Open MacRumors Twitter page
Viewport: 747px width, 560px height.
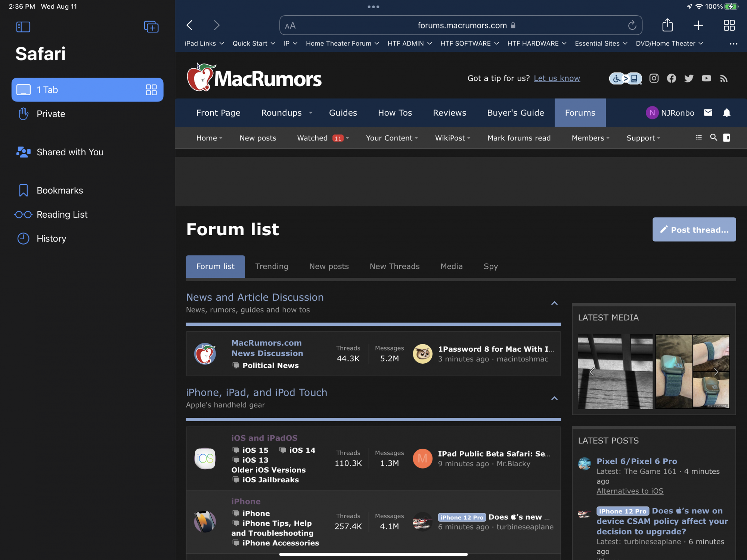pyautogui.click(x=689, y=78)
